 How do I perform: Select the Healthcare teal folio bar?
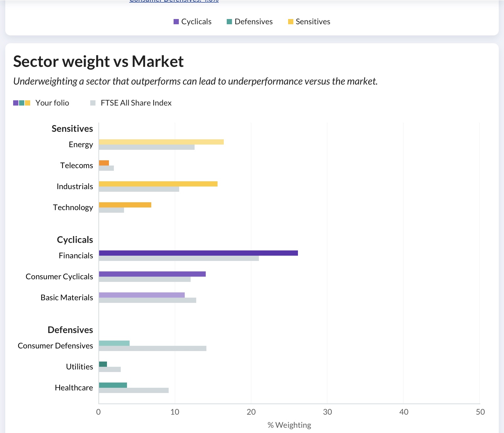click(x=113, y=385)
